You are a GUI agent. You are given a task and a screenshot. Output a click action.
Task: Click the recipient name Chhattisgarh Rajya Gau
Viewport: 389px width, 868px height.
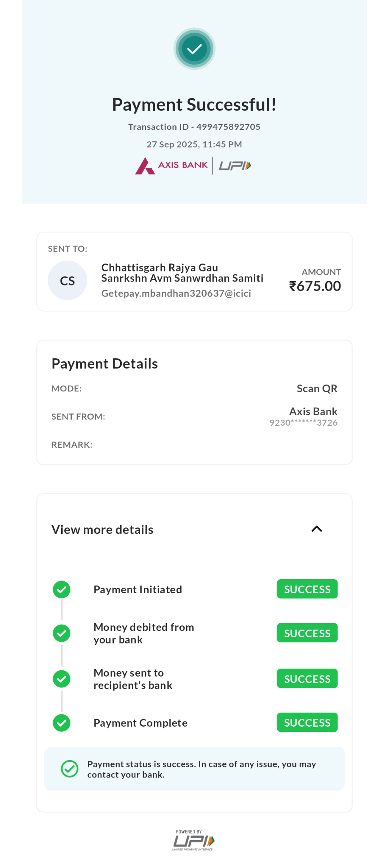[160, 267]
